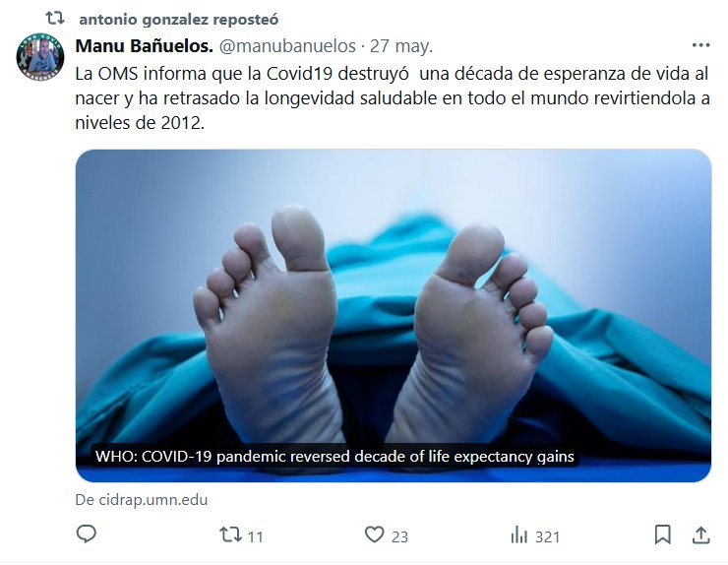
Task: Click the 321 views count
Action: coord(547,537)
